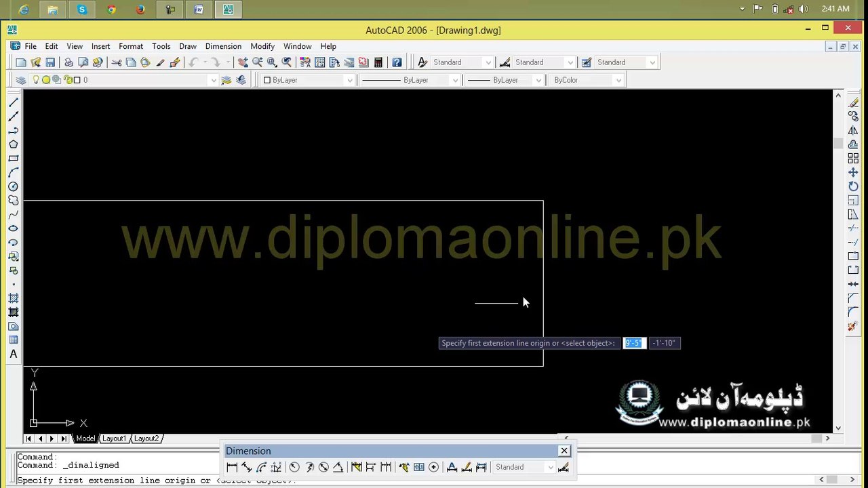Open the Dimension Style manager icon
Image resolution: width=868 pixels, height=488 pixels.
[x=563, y=467]
